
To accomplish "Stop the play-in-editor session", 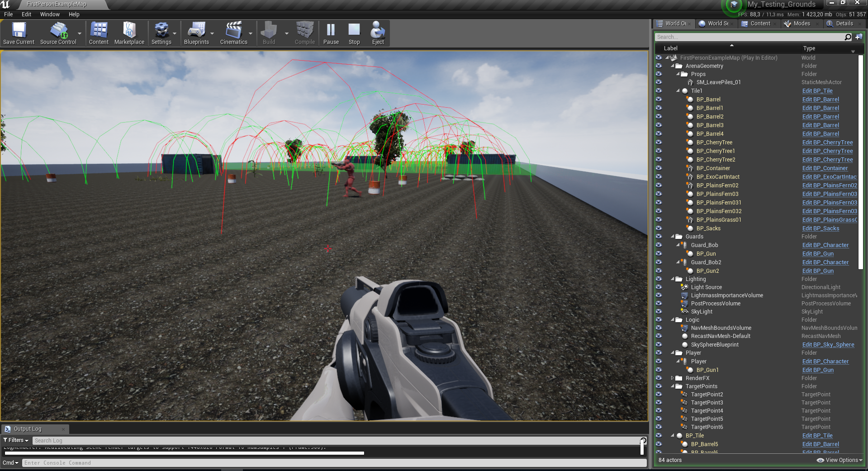I will 354,33.
